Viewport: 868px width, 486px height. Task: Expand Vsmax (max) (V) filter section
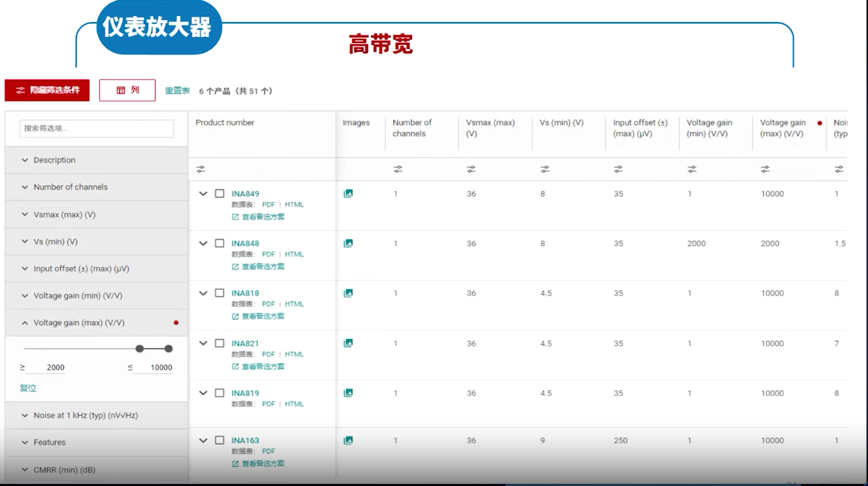pos(96,215)
